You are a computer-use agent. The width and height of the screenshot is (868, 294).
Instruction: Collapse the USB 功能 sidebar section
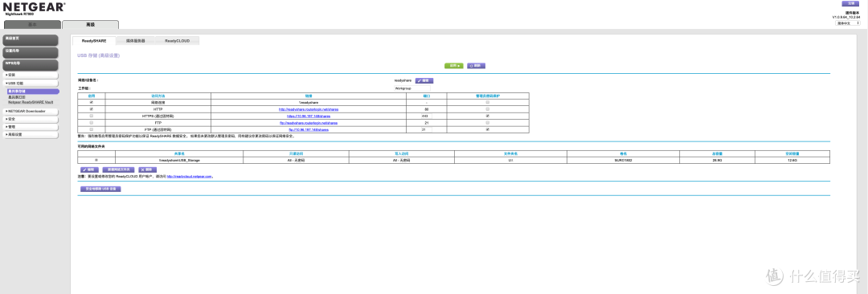[31, 83]
